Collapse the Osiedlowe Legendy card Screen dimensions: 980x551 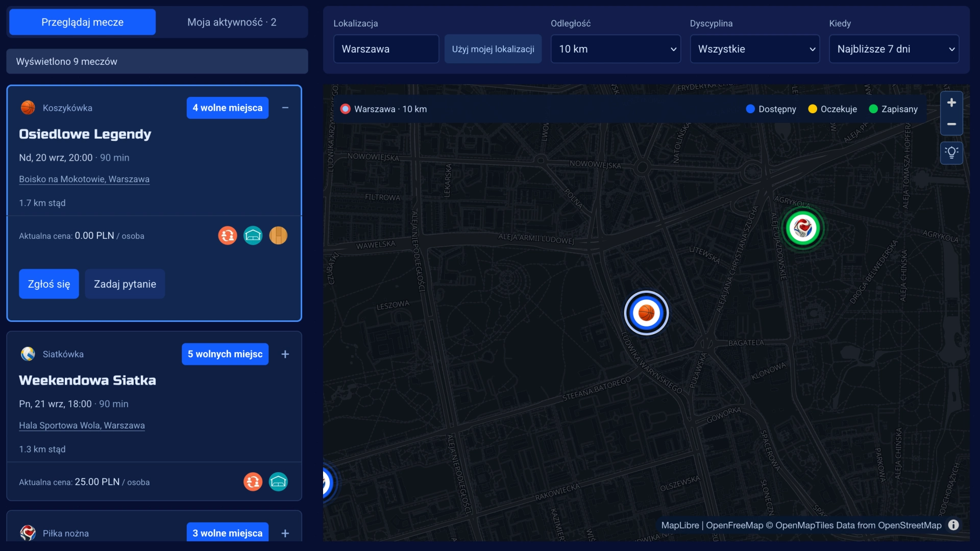[x=285, y=108]
